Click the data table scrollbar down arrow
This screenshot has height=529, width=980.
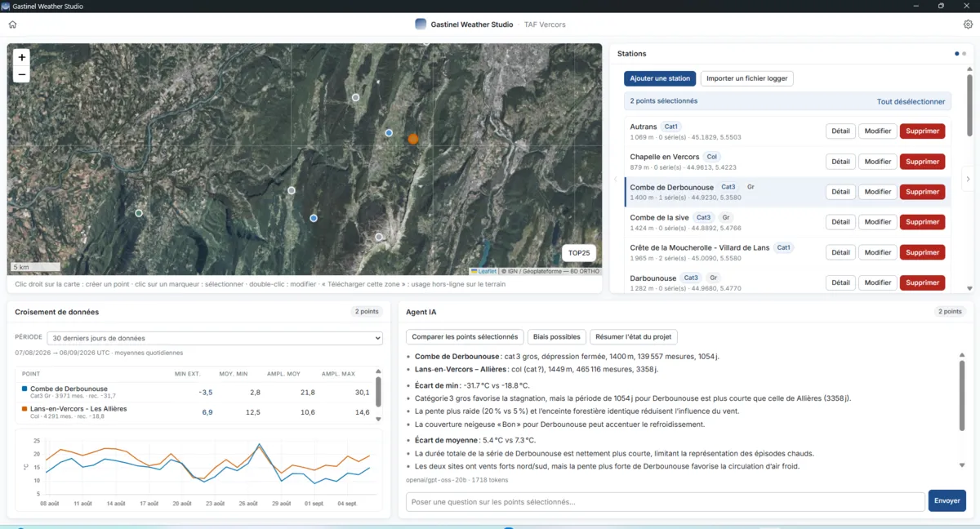tap(378, 419)
